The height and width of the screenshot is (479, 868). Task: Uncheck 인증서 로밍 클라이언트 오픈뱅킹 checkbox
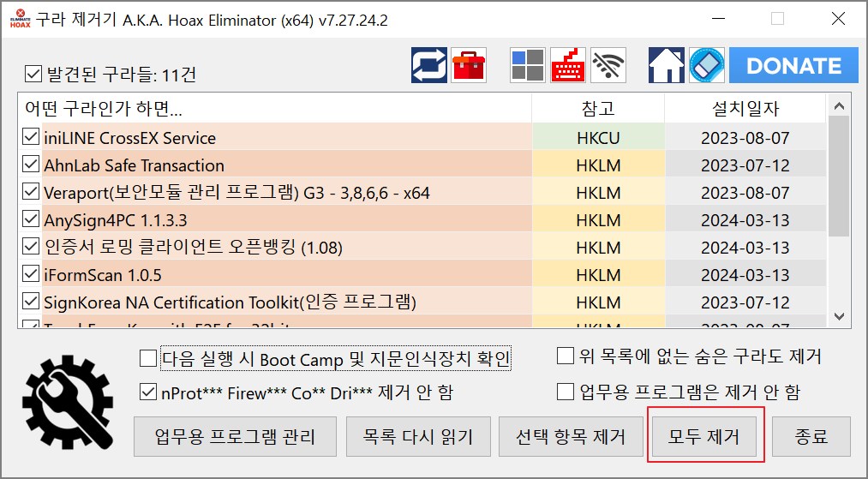click(x=31, y=247)
